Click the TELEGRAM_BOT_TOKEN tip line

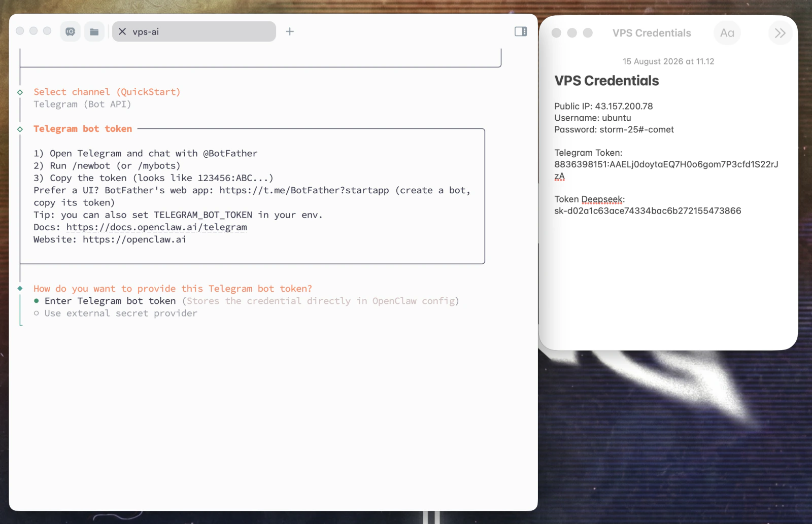click(178, 215)
